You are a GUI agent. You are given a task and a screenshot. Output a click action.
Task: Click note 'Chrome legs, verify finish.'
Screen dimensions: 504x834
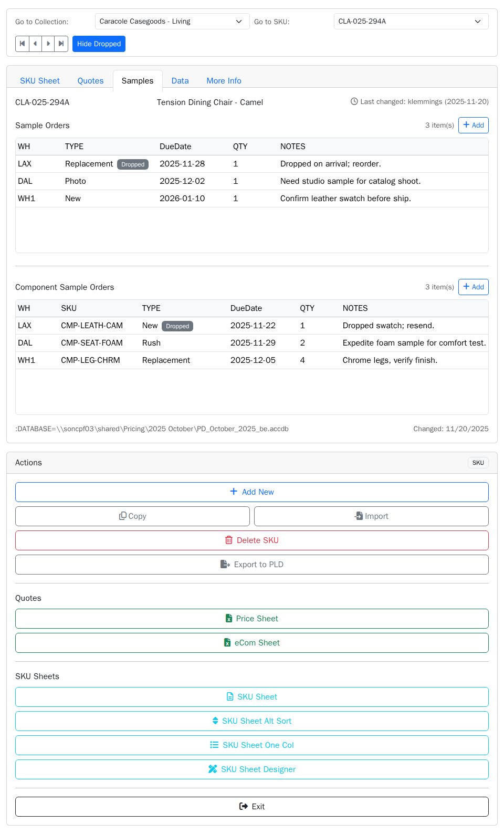[x=390, y=360]
